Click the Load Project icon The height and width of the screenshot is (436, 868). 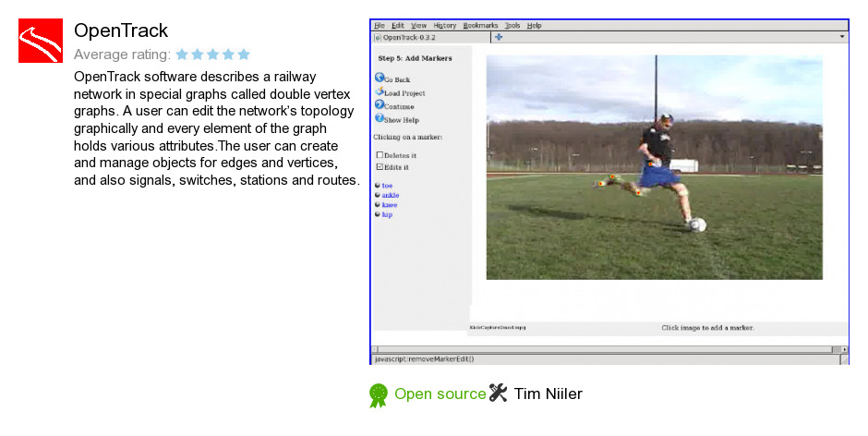pos(380,91)
